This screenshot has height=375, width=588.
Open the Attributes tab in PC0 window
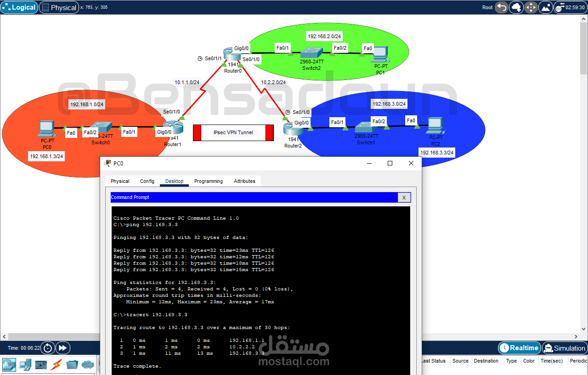click(244, 181)
